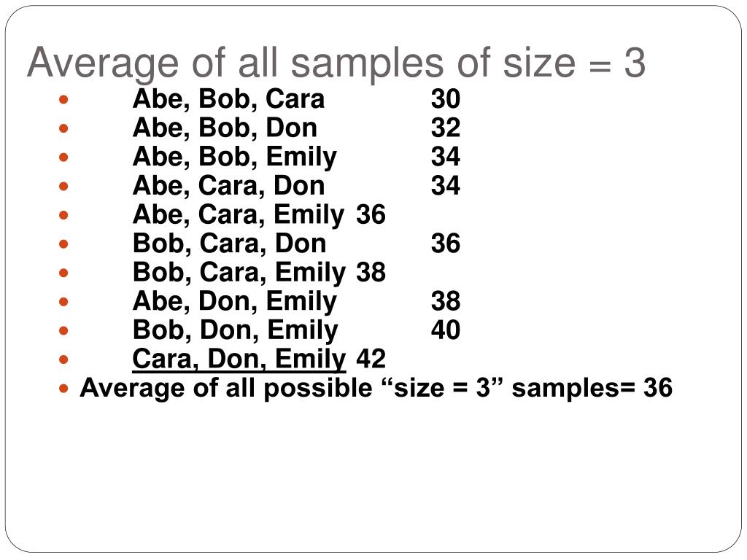Click the 'Abe, Bob, Don' text

[225, 128]
